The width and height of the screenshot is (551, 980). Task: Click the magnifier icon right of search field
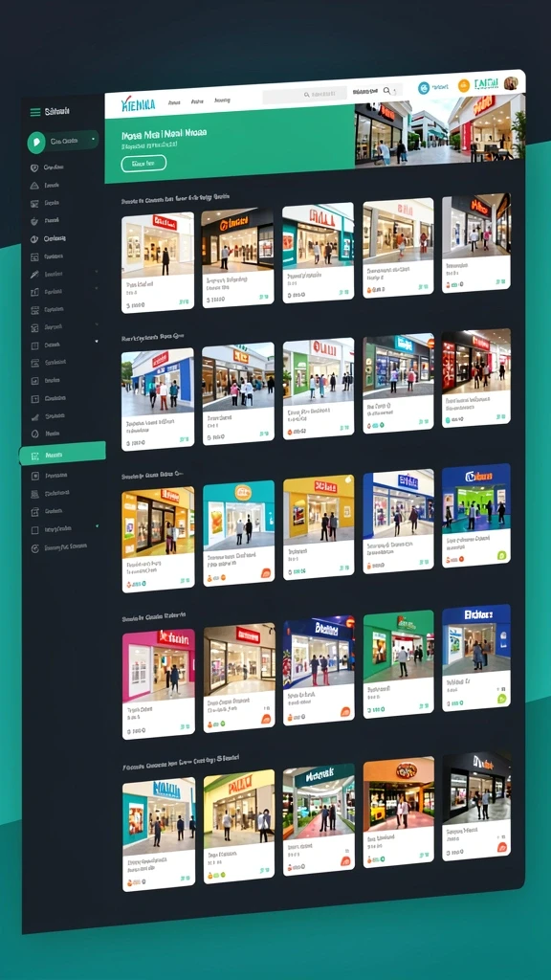click(387, 91)
